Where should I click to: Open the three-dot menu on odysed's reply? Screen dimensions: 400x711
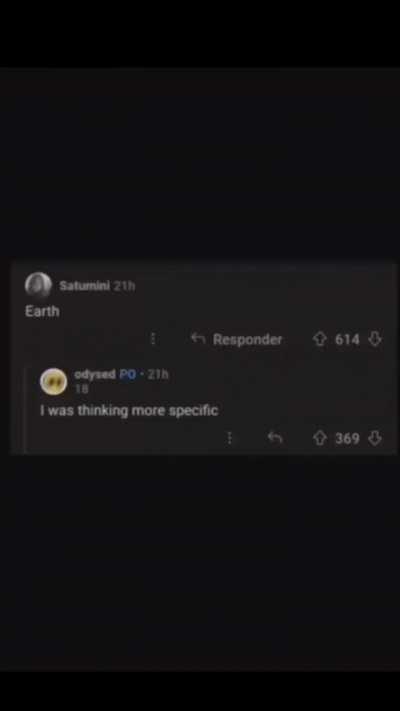[229, 438]
